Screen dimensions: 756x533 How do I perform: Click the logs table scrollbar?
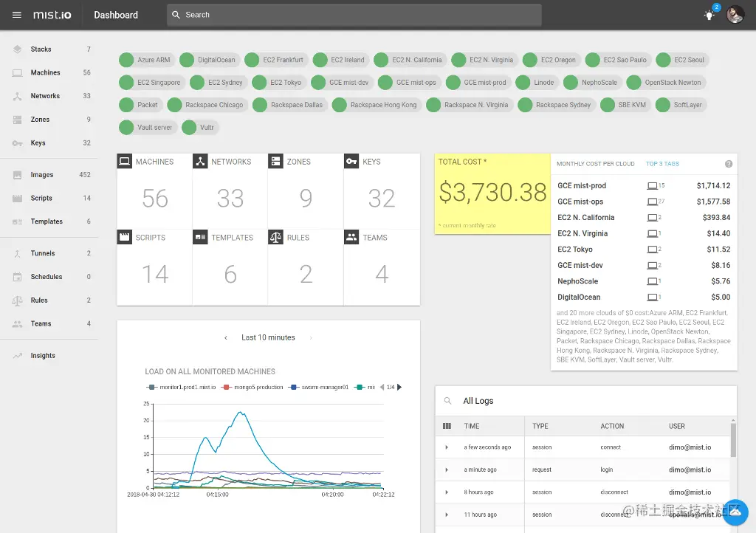(x=733, y=439)
